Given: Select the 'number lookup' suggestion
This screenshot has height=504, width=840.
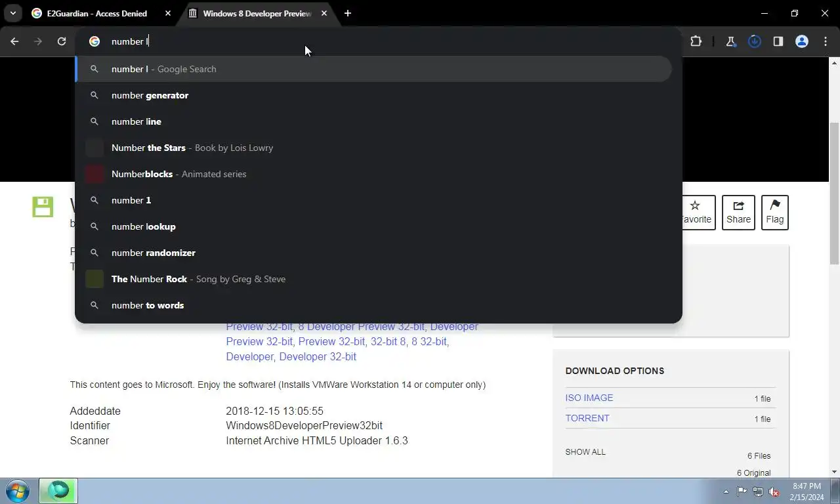Looking at the screenshot, I should (373, 226).
